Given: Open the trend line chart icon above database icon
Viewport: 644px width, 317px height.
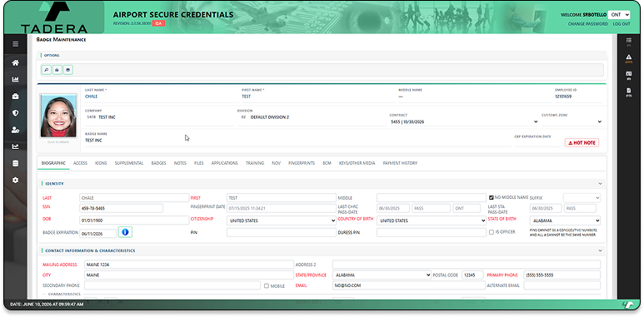Looking at the screenshot, I should coord(15,146).
